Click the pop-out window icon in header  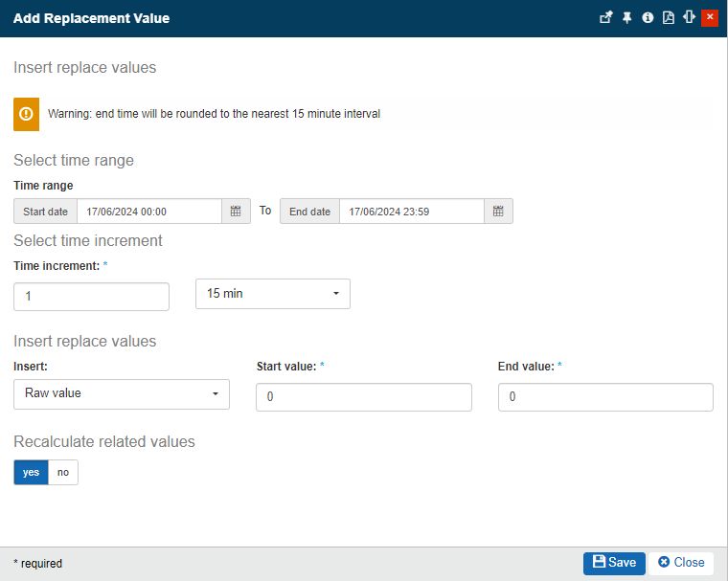click(x=606, y=18)
